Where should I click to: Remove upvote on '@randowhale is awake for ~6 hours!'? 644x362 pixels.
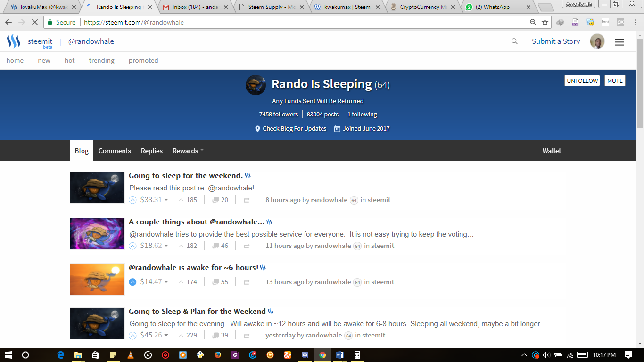132,282
